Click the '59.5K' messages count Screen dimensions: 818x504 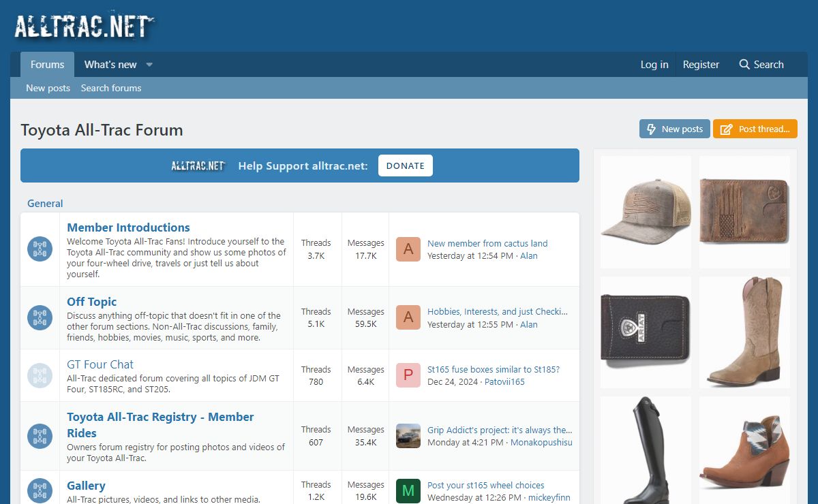pos(366,324)
